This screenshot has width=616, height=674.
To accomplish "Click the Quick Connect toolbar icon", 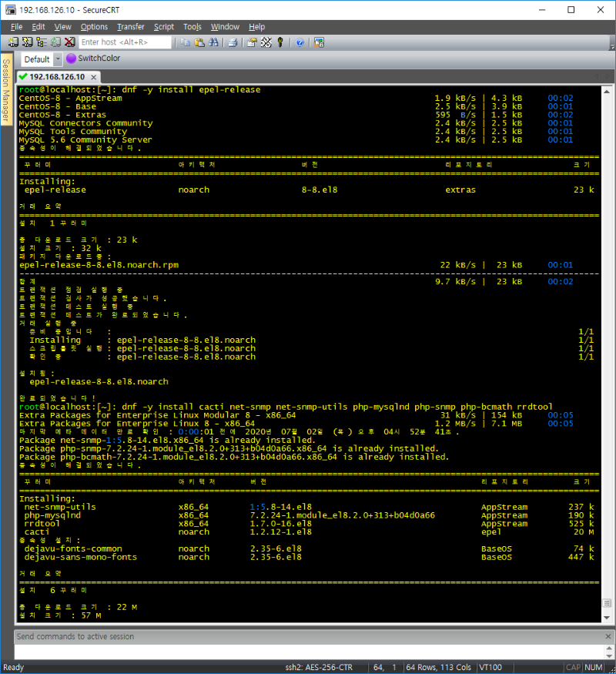I will (x=26, y=42).
